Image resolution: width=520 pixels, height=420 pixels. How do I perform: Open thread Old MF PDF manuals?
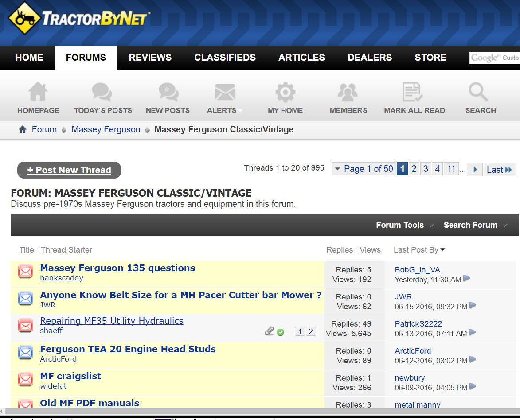coord(90,403)
